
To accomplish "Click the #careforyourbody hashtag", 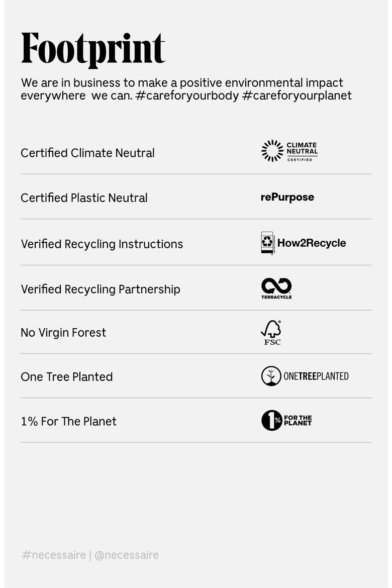I will (x=187, y=95).
